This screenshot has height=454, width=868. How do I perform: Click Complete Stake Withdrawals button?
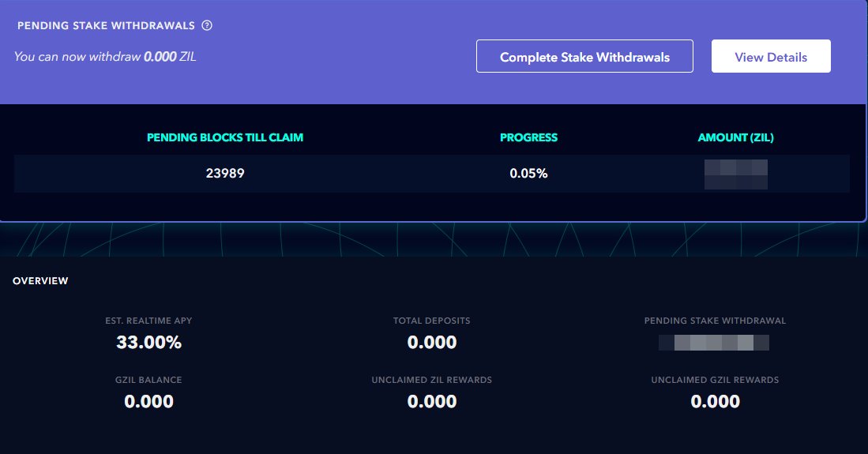click(x=584, y=56)
